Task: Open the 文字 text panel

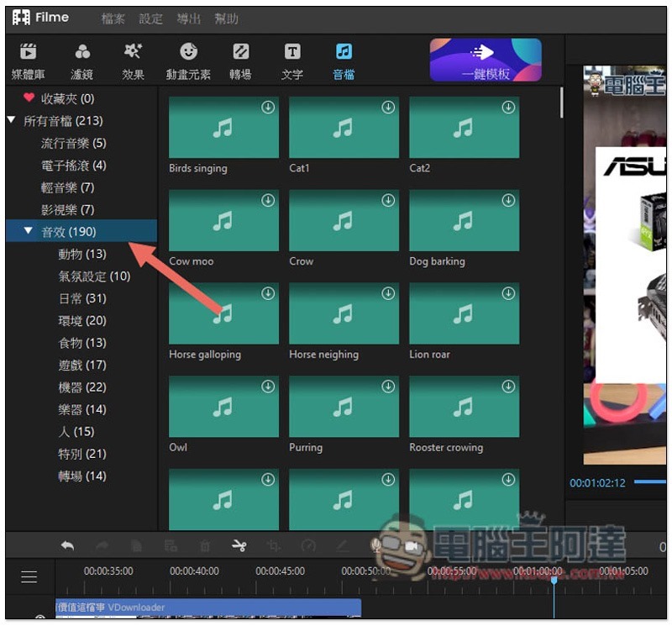Action: 292,60
